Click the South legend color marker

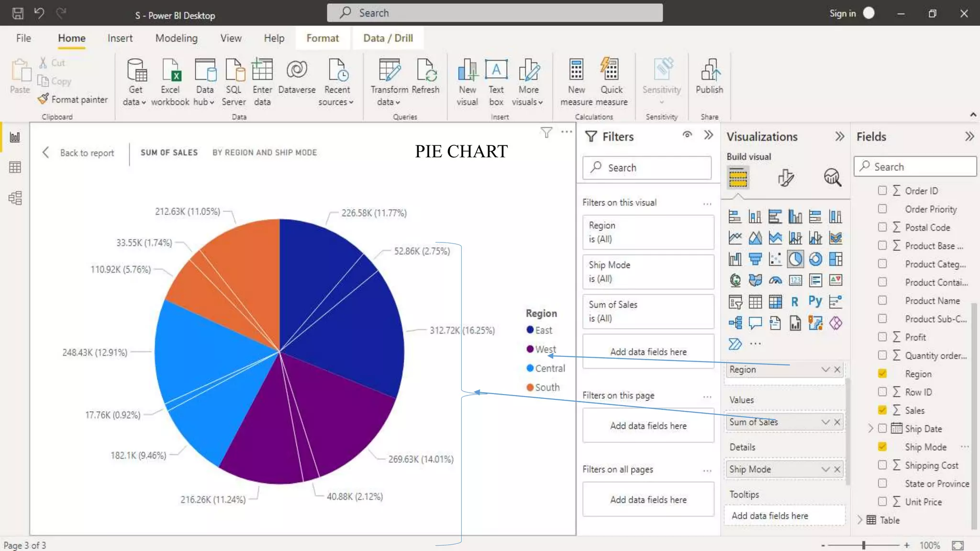tap(530, 387)
